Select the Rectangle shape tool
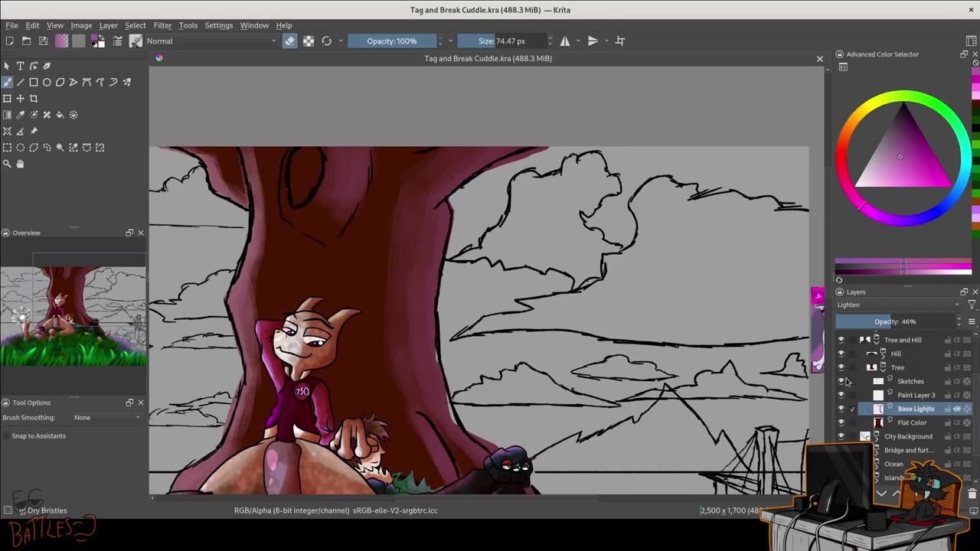The width and height of the screenshot is (980, 551). tap(34, 82)
